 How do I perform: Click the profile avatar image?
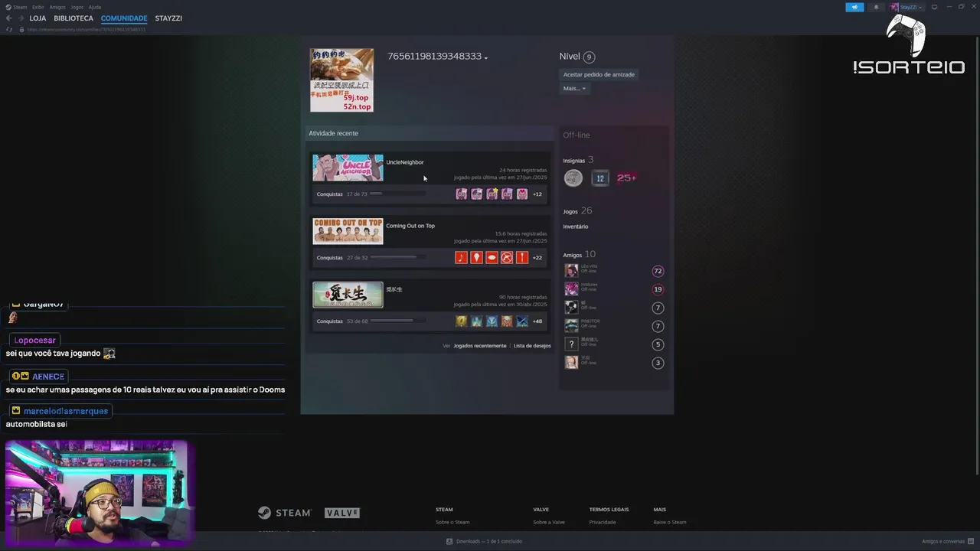(x=341, y=80)
